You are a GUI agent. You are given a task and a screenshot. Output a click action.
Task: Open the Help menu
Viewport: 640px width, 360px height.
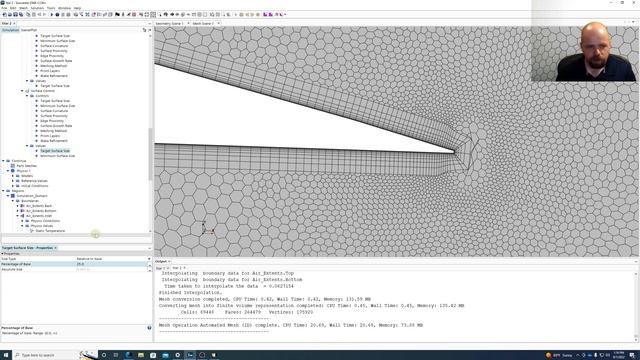pyautogui.click(x=77, y=8)
